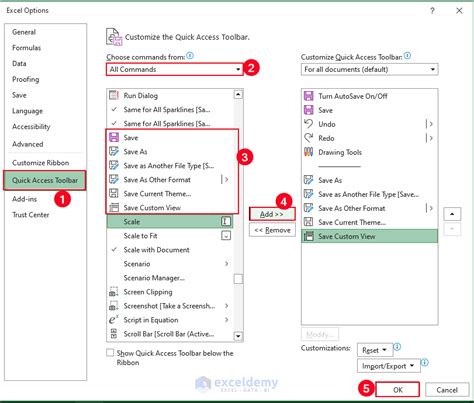Click Save As icon in left commands list
Image resolution: width=474 pixels, height=403 pixels.
pyautogui.click(x=114, y=151)
